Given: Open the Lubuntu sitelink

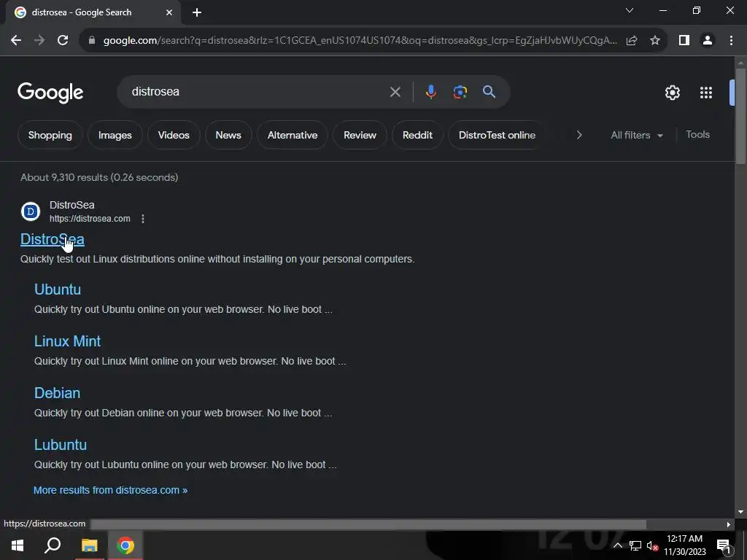Looking at the screenshot, I should tap(61, 445).
